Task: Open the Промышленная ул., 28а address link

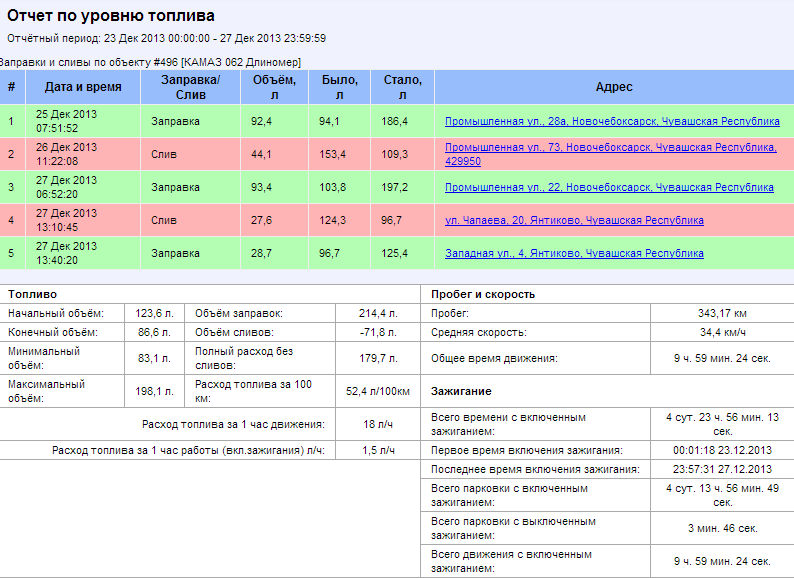Action: coord(612,121)
